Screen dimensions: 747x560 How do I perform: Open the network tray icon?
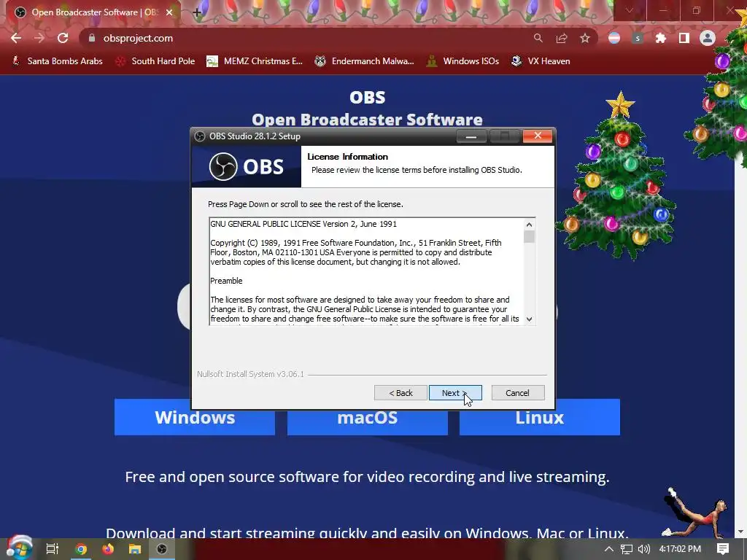627,549
